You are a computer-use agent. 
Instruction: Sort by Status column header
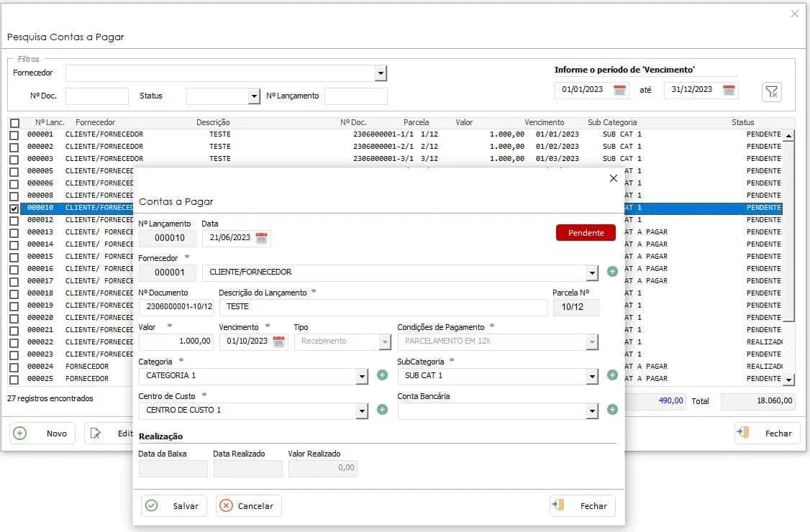coord(742,122)
